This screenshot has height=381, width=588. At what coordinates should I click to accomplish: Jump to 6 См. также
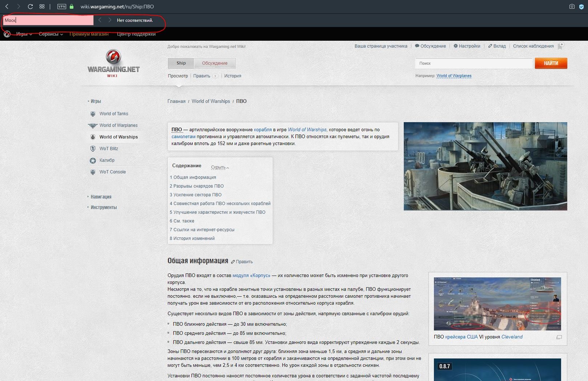coord(182,221)
